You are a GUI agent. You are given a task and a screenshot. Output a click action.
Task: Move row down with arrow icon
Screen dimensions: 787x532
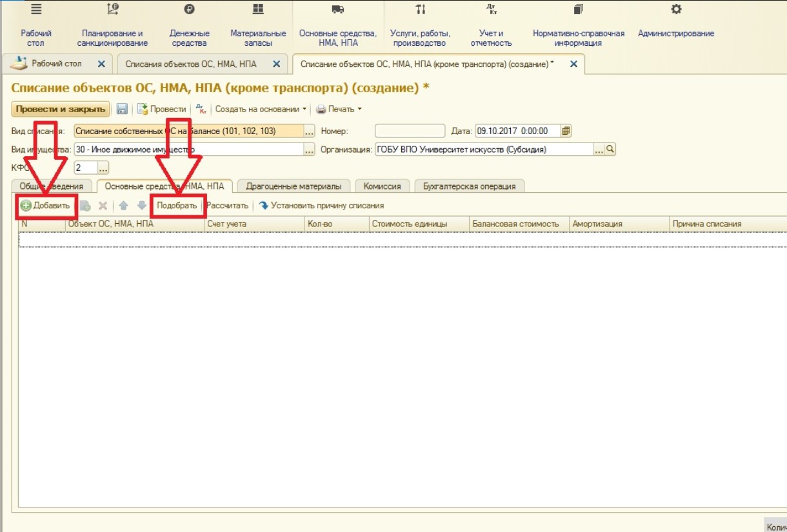141,206
